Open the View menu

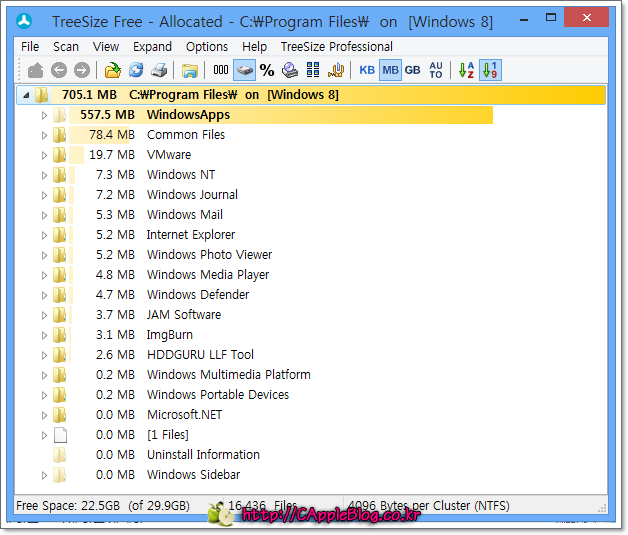tap(106, 47)
